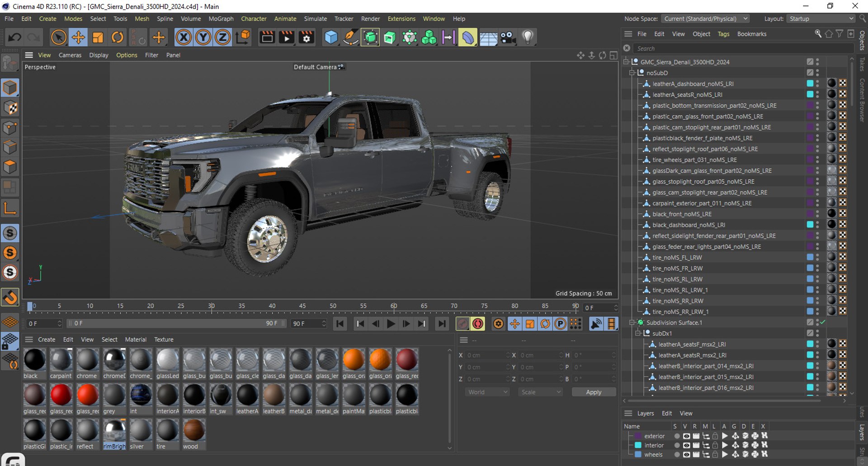Open the Simulate menu
Viewport: 868px width, 466px height.
click(315, 19)
